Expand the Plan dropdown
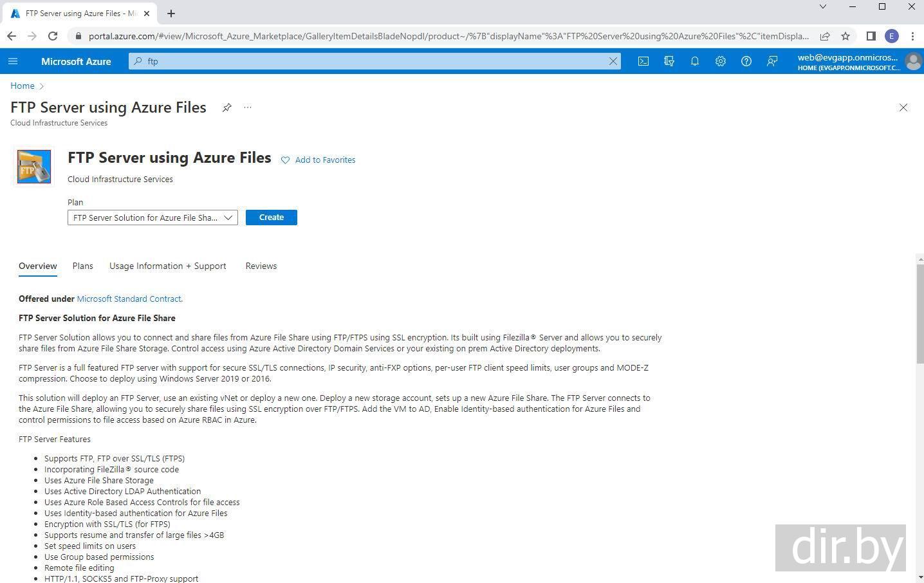Viewport: 924px width, 583px height. coord(152,217)
